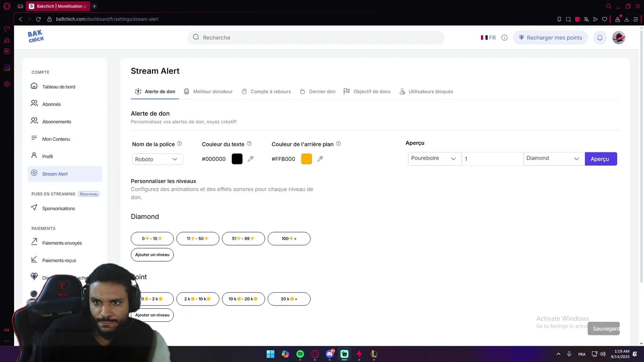Click the bookmark heart icon in address bar

pyautogui.click(x=605, y=19)
